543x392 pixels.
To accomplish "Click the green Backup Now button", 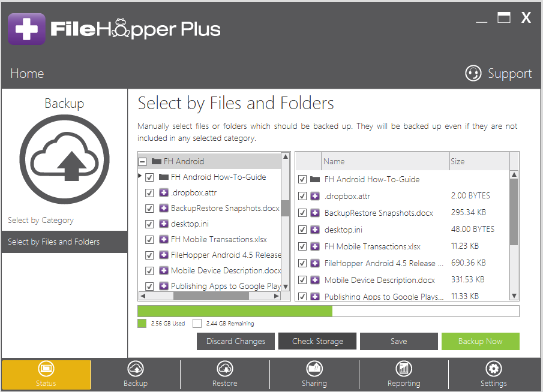I will pyautogui.click(x=481, y=341).
